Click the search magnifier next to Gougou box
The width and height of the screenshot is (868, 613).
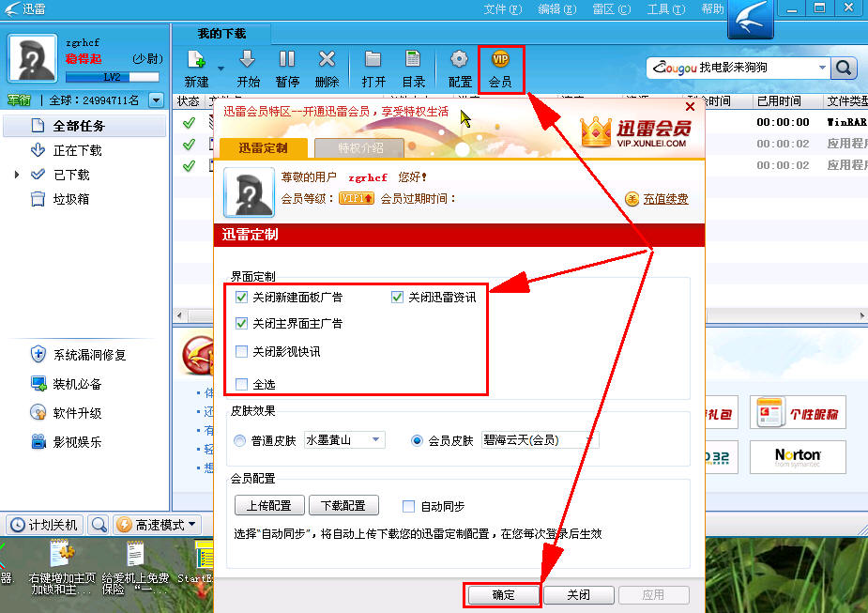[x=844, y=68]
